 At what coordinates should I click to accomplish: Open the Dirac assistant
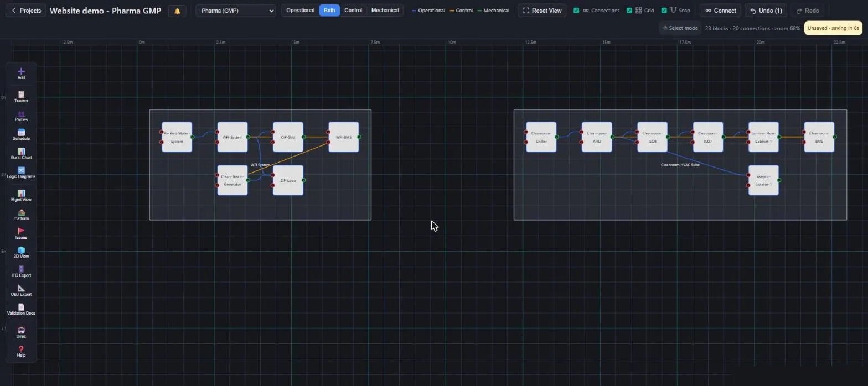tap(21, 332)
